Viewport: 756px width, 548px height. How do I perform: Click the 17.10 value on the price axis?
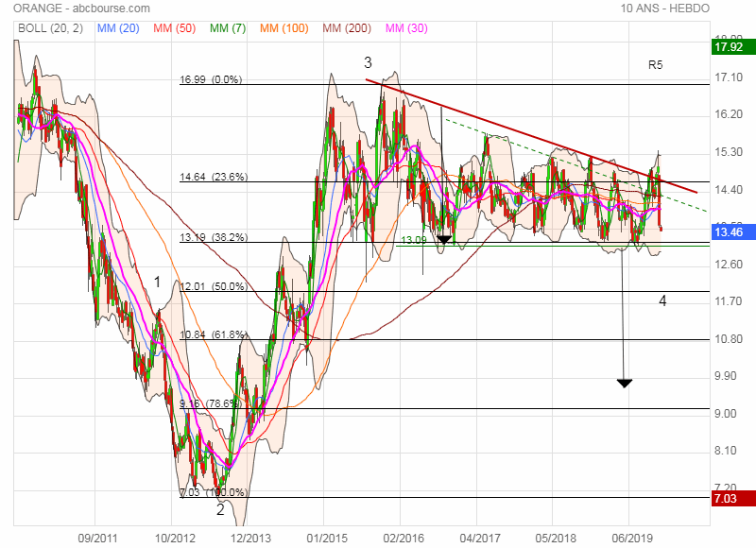pos(729,77)
